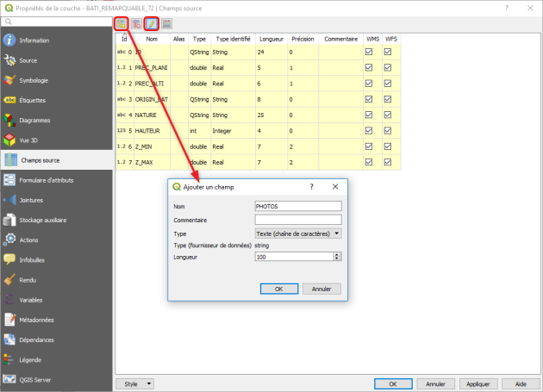Open the Source section
This screenshot has width=543, height=392.
(x=56, y=60)
